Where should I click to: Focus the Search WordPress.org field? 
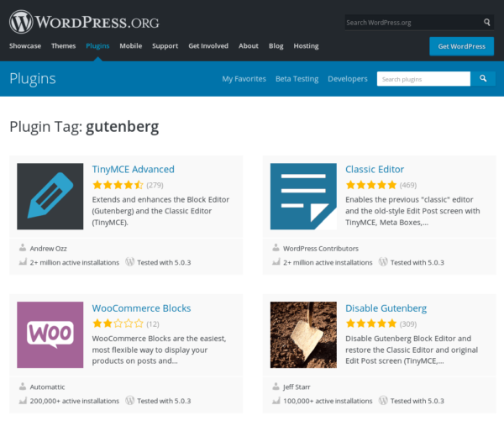coord(413,23)
